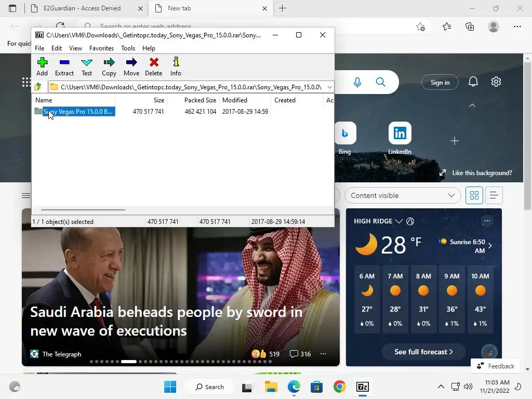Click the Add button in 7-Zip toolbar
Screen dimensions: 532x399
tap(42, 66)
